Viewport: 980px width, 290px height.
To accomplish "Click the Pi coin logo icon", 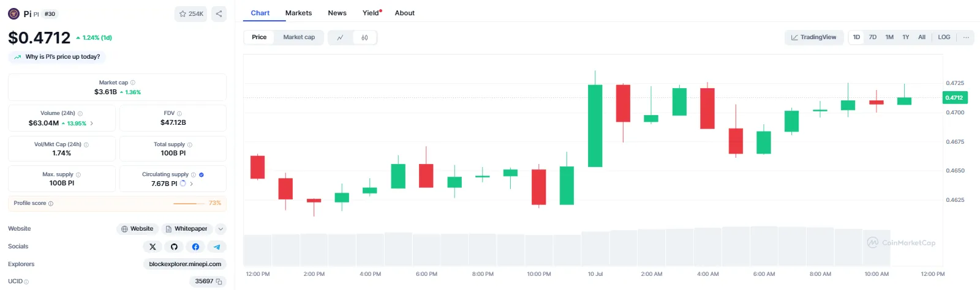I will [13, 13].
